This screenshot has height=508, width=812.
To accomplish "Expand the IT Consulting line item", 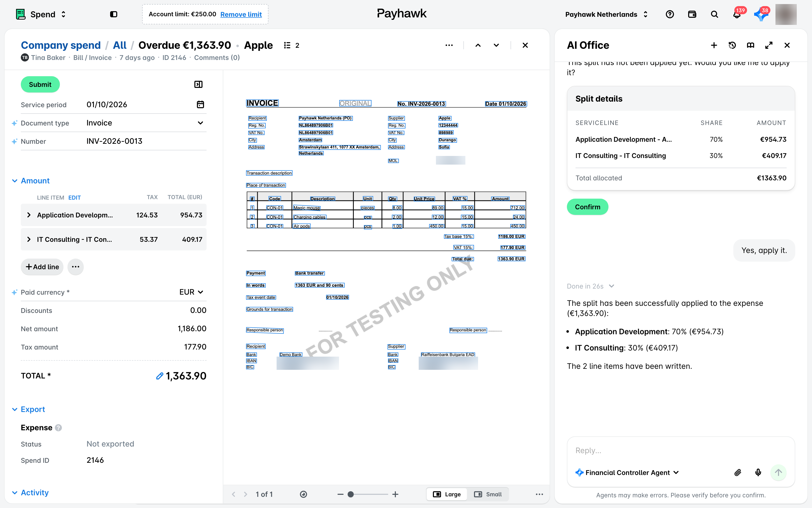I will [x=29, y=239].
